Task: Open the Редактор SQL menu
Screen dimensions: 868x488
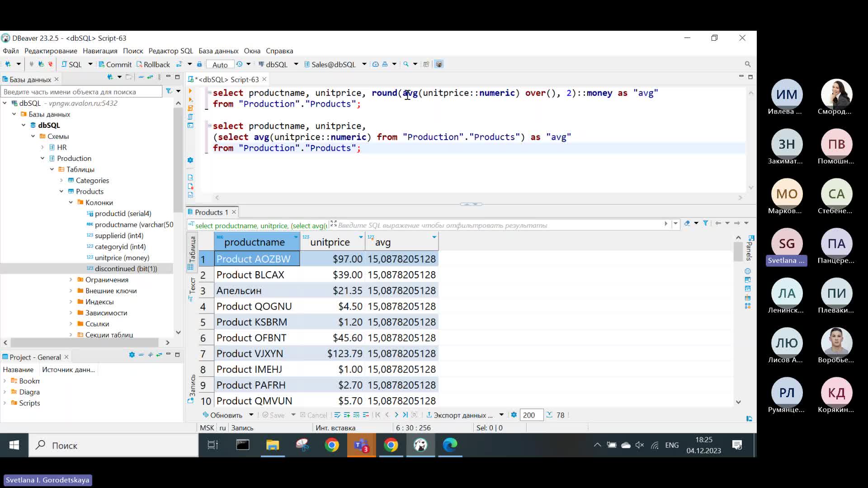Action: click(170, 51)
